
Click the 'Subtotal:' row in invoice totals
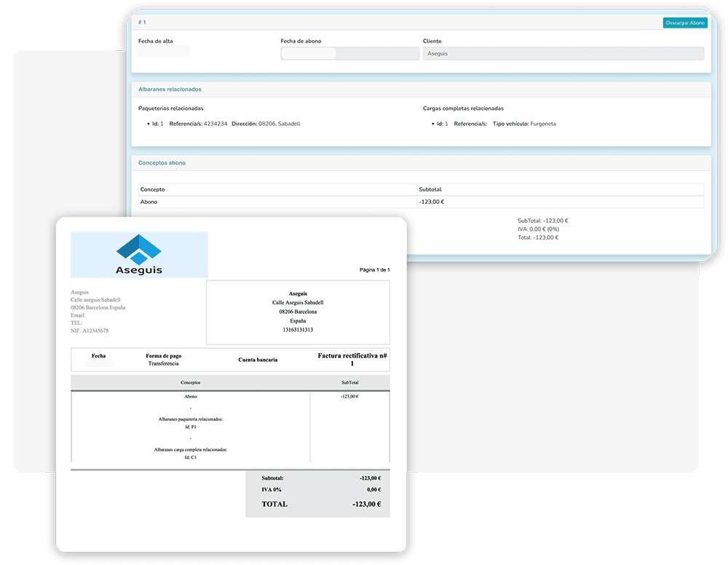321,478
